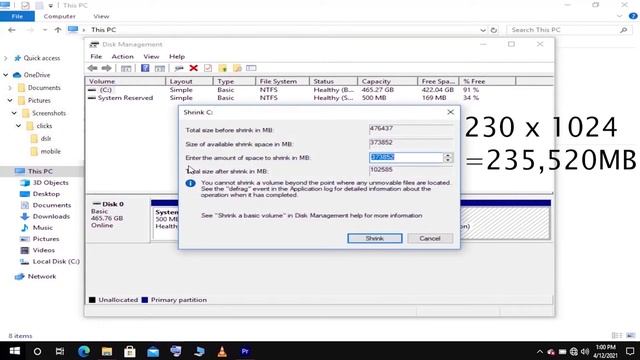Open Adobe Premiere Pro from the taskbar

point(245,351)
